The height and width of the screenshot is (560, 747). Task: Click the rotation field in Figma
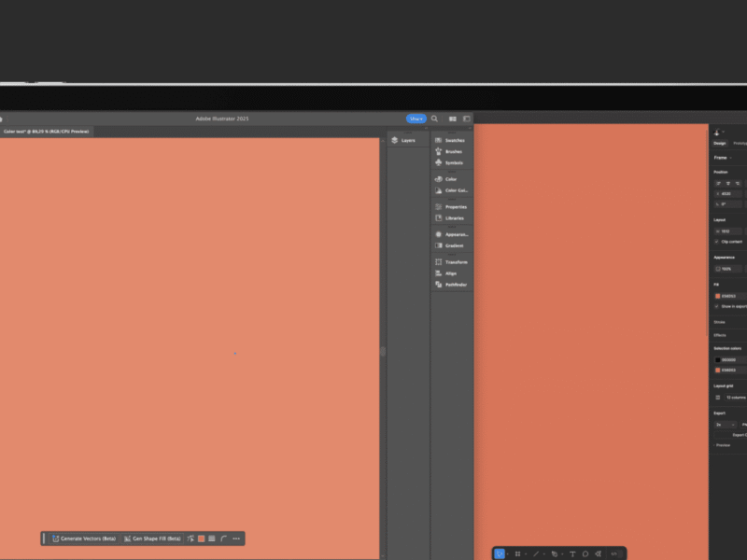728,204
